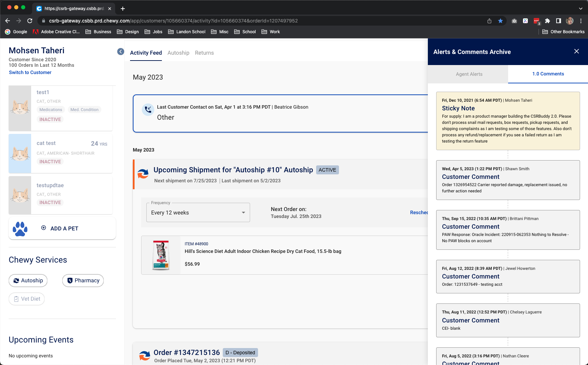
Task: Open the Frequency dropdown showing Every 12 weeks
Action: pos(198,212)
